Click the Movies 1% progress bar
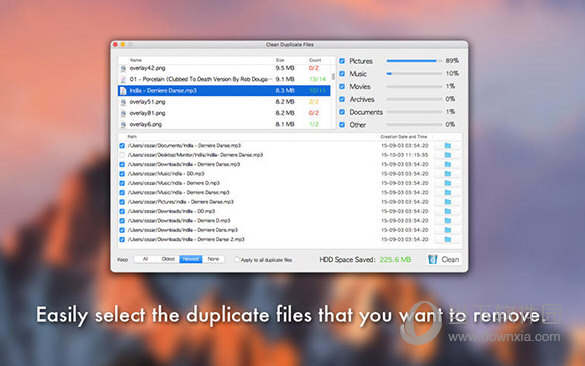This screenshot has width=585, height=366. (x=414, y=86)
